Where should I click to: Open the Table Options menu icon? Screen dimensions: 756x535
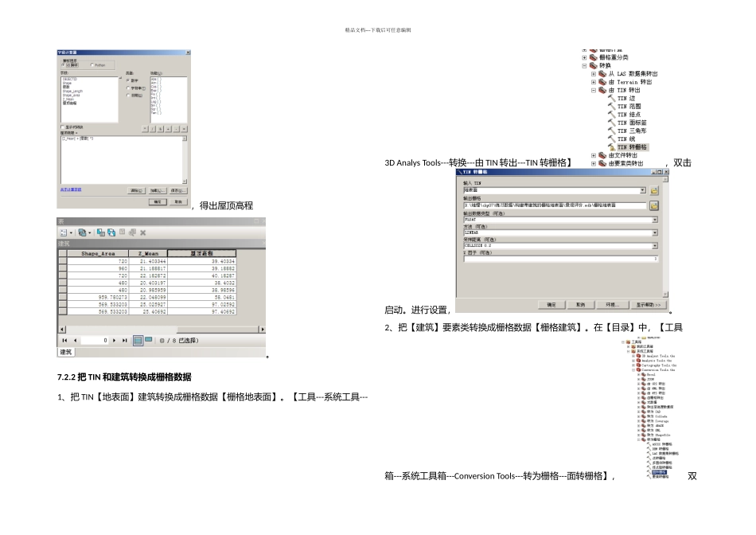tap(64, 232)
